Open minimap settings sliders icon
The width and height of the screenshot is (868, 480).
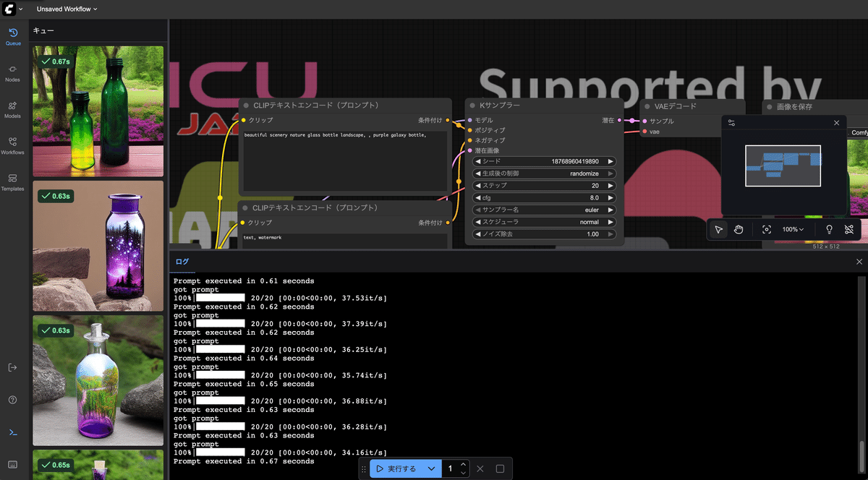click(731, 123)
